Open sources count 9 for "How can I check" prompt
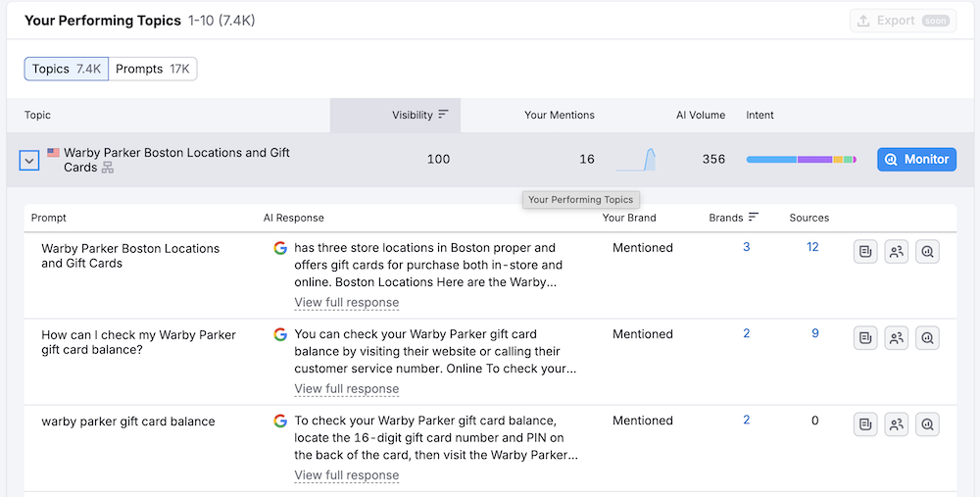 (x=815, y=333)
